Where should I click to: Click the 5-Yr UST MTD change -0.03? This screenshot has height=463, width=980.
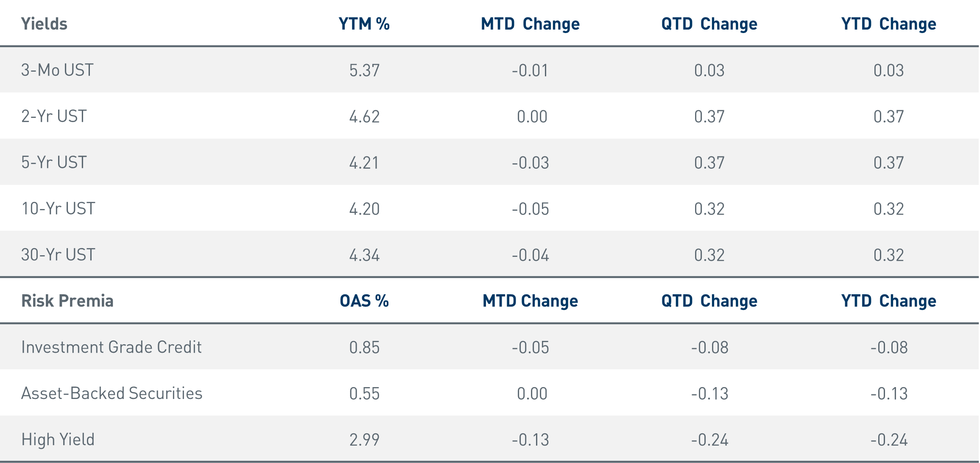pos(530,163)
